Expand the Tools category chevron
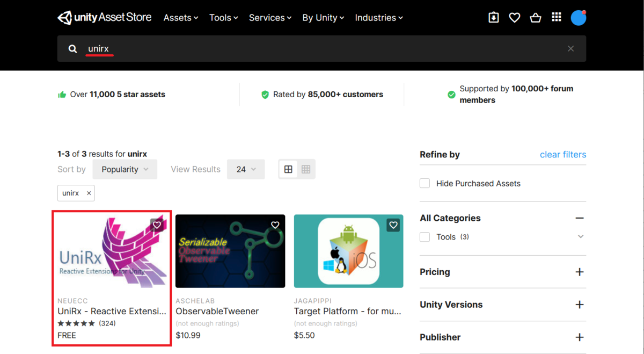The height and width of the screenshot is (354, 644). pyautogui.click(x=581, y=236)
